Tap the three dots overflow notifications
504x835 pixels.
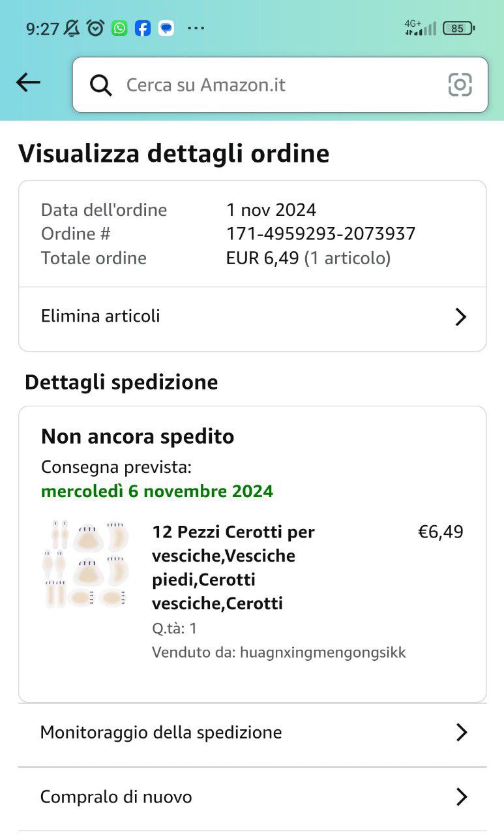196,28
